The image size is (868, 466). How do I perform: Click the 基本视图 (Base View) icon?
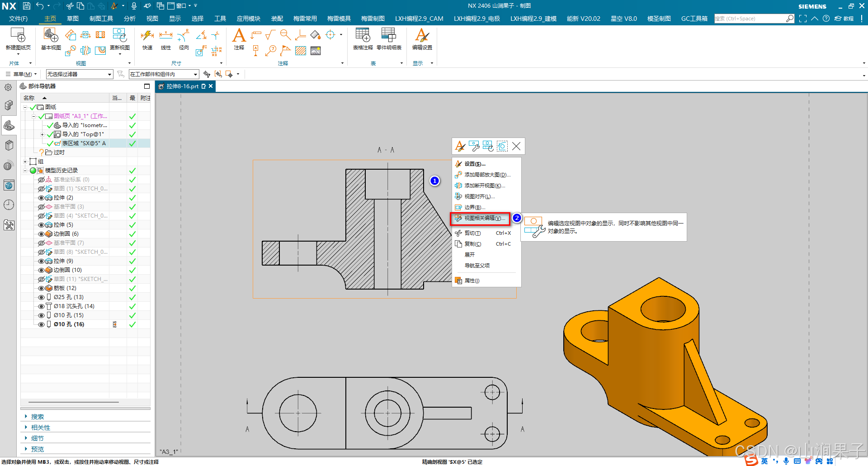coord(51,35)
